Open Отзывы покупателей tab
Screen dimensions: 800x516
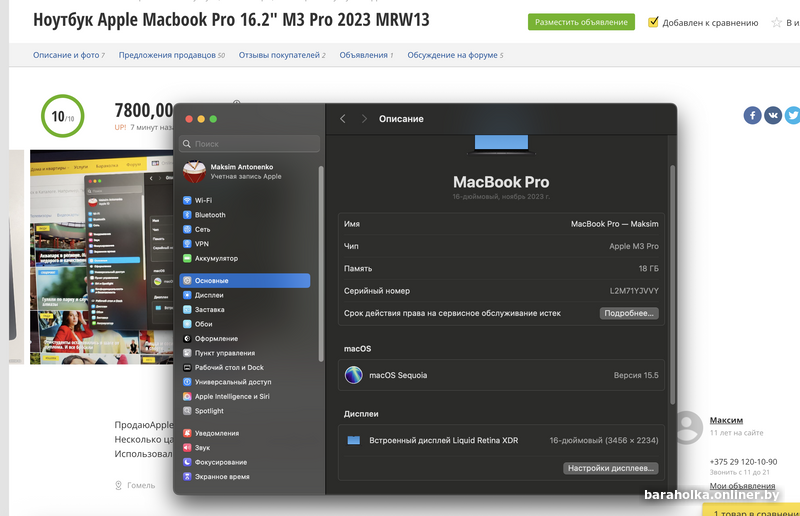282,55
